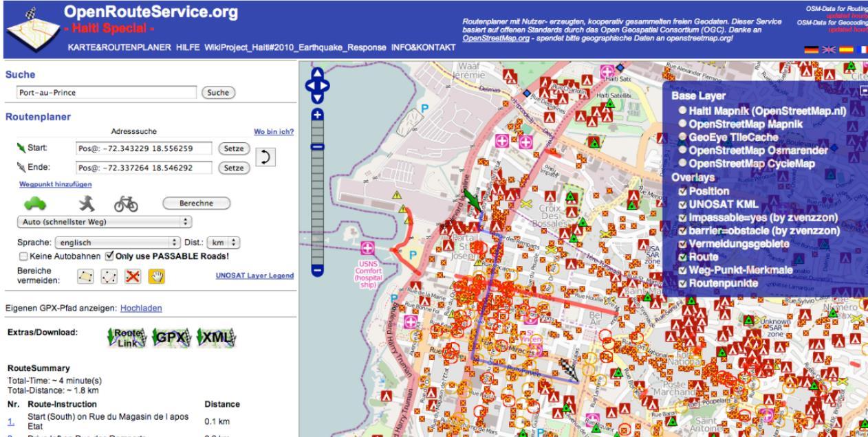Download route as GPX
Viewport: 868px width, 437px height.
coord(173,338)
